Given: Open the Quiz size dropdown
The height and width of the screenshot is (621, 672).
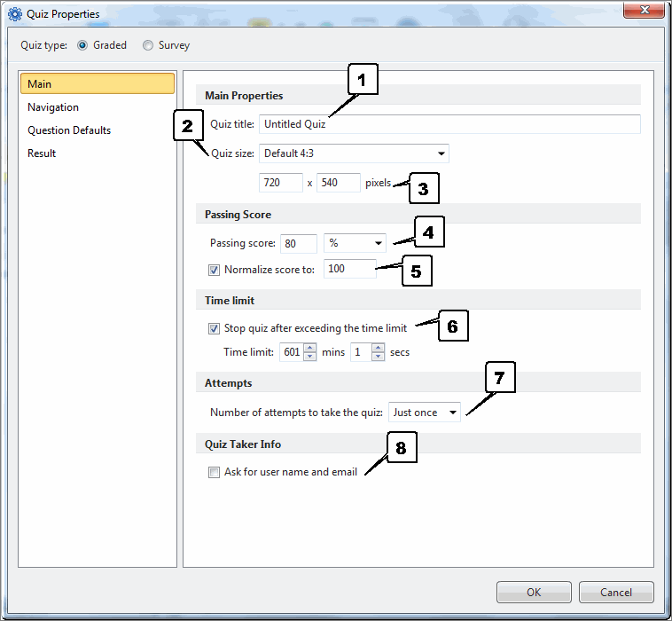Looking at the screenshot, I should 354,153.
